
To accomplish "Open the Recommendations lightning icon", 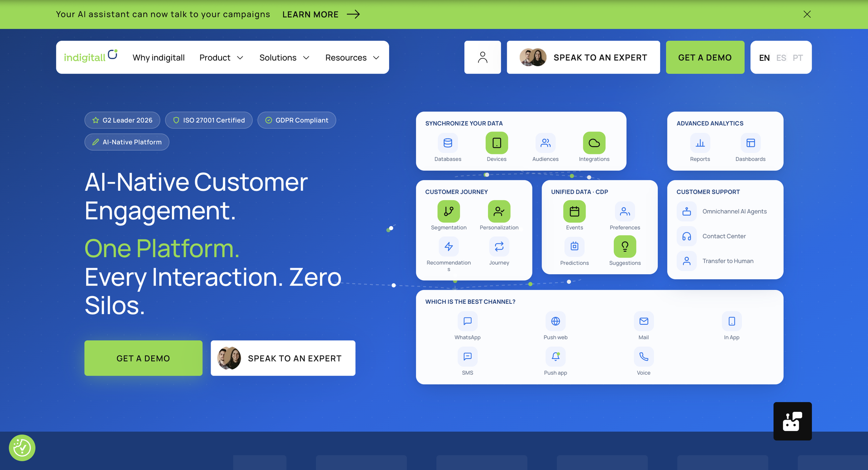I will 449,247.
